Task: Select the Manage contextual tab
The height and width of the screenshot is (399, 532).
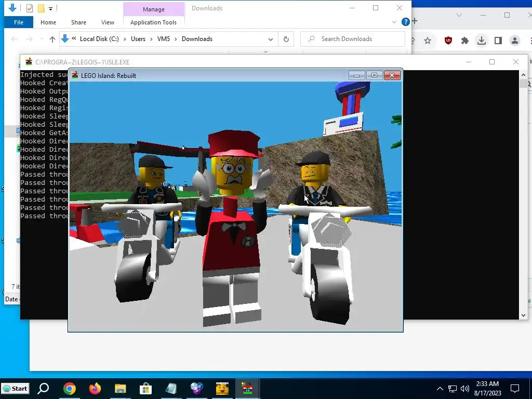Action: (154, 9)
